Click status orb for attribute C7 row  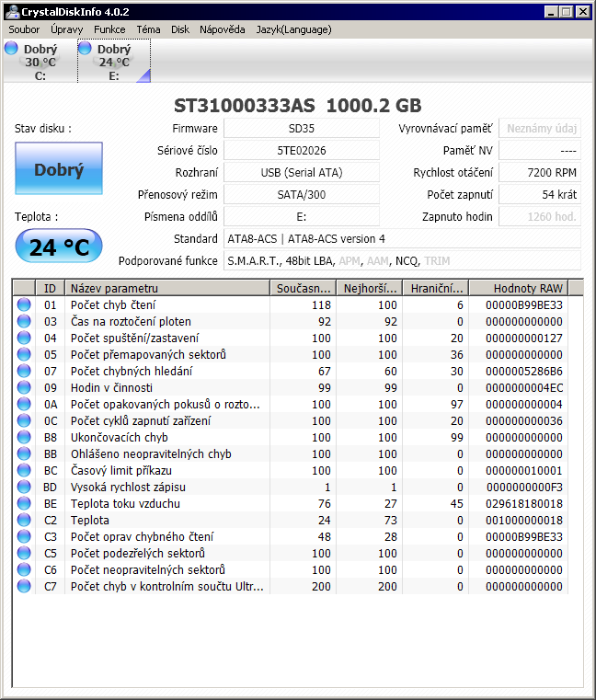click(x=24, y=586)
